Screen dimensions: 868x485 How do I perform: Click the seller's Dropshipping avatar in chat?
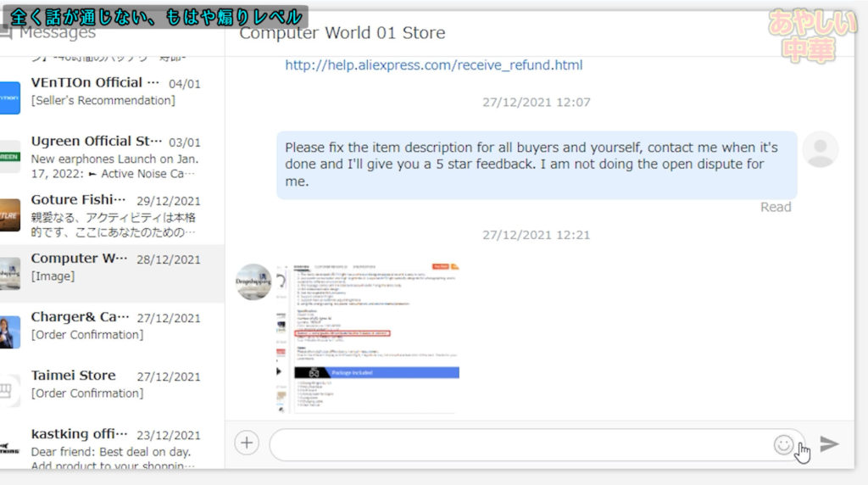(x=253, y=282)
